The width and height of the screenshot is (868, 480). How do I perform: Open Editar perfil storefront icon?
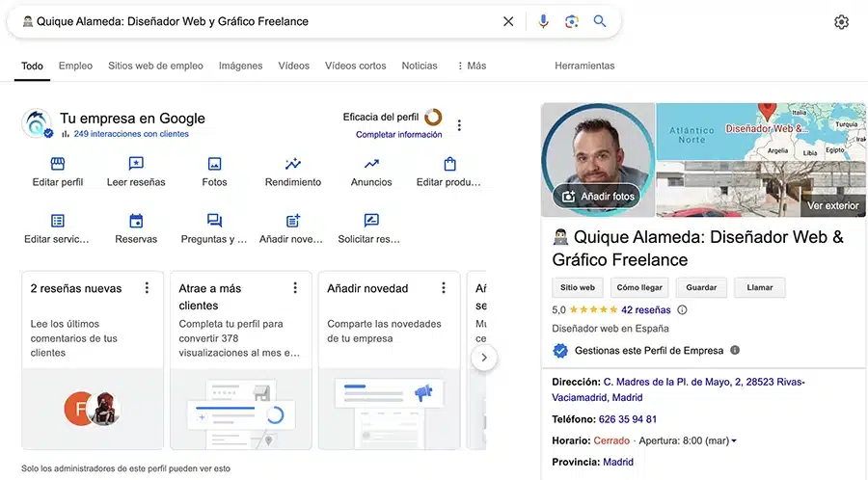(58, 164)
